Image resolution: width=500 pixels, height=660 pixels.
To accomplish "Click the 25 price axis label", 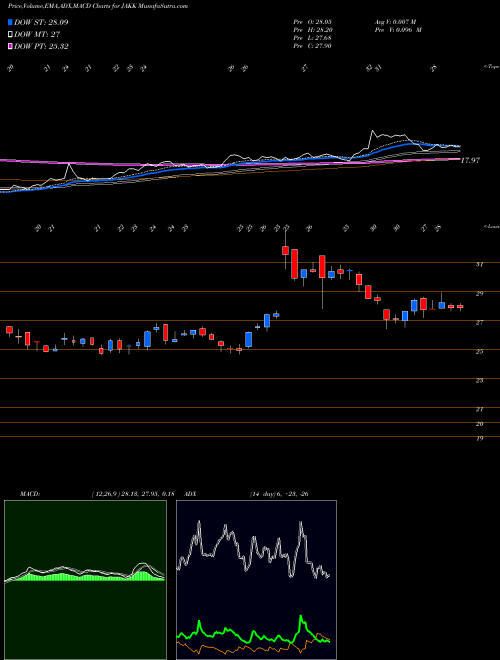I will [479, 351].
